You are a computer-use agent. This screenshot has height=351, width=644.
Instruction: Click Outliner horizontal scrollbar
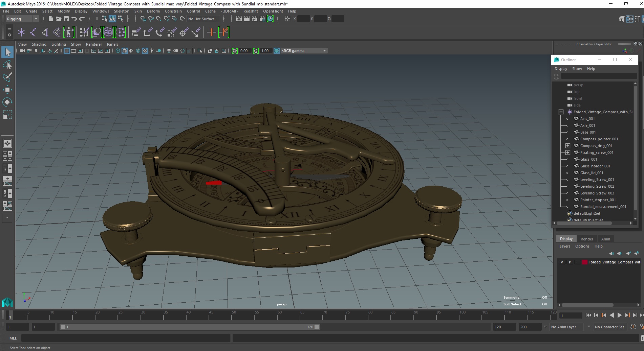(x=584, y=223)
